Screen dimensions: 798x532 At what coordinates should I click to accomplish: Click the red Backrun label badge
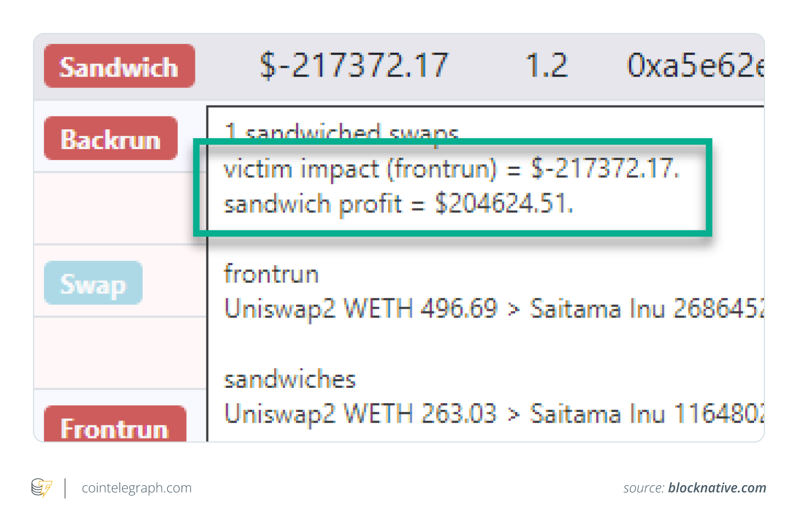tap(110, 139)
